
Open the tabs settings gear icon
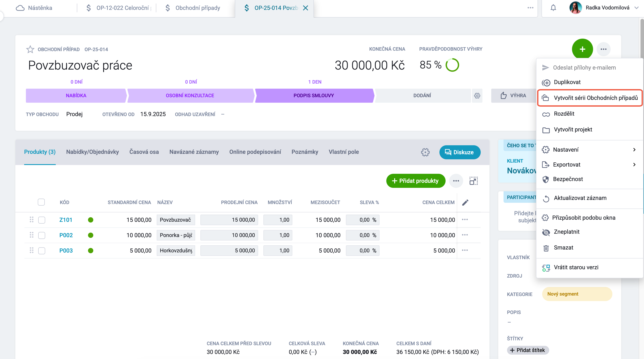coord(425,152)
